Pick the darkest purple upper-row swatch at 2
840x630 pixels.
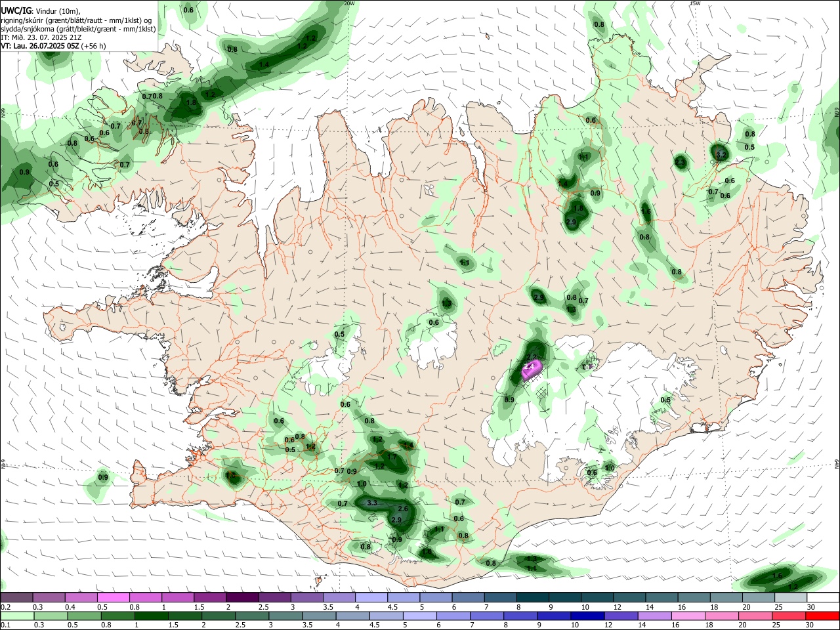242,597
